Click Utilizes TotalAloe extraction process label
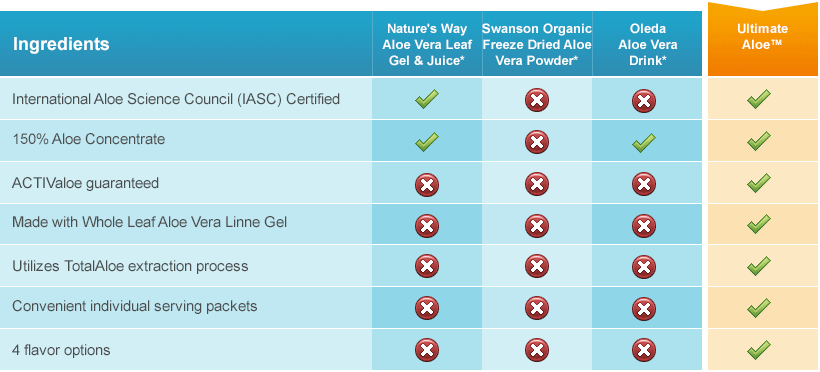 click(x=130, y=266)
